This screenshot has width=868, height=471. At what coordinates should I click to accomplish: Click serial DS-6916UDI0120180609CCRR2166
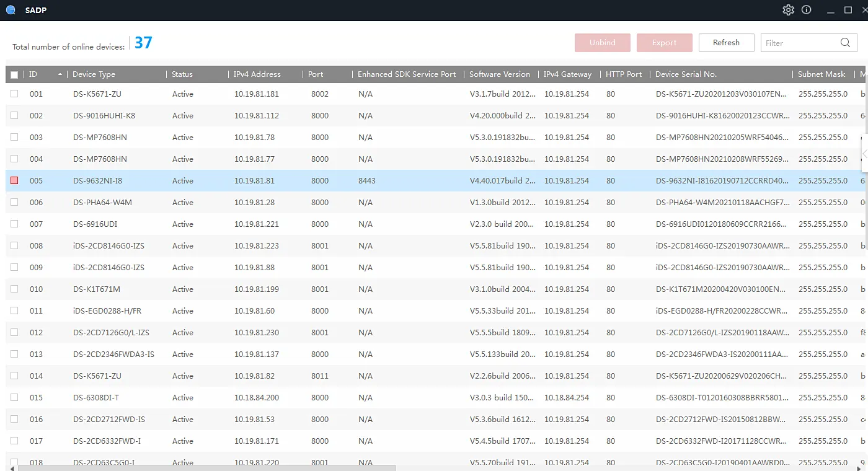[722, 224]
